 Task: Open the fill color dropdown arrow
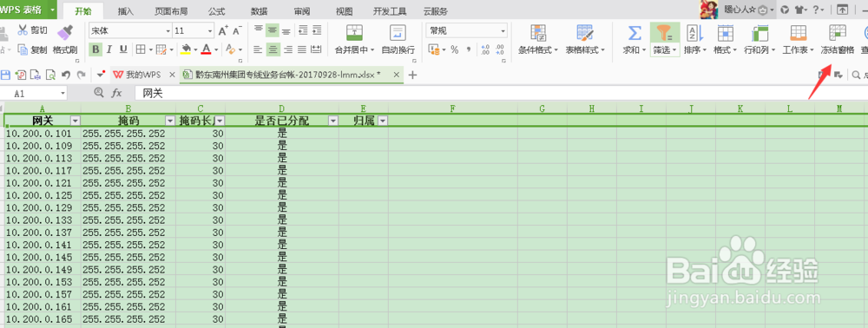pyautogui.click(x=196, y=50)
